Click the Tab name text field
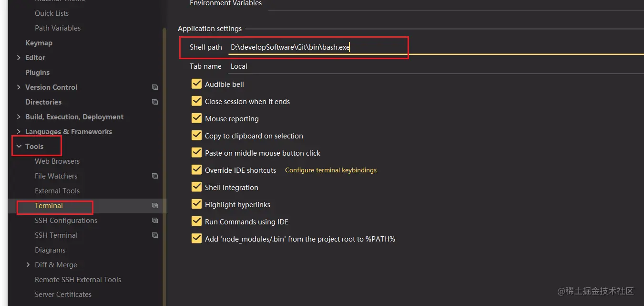This screenshot has width=644, height=306. [429, 66]
